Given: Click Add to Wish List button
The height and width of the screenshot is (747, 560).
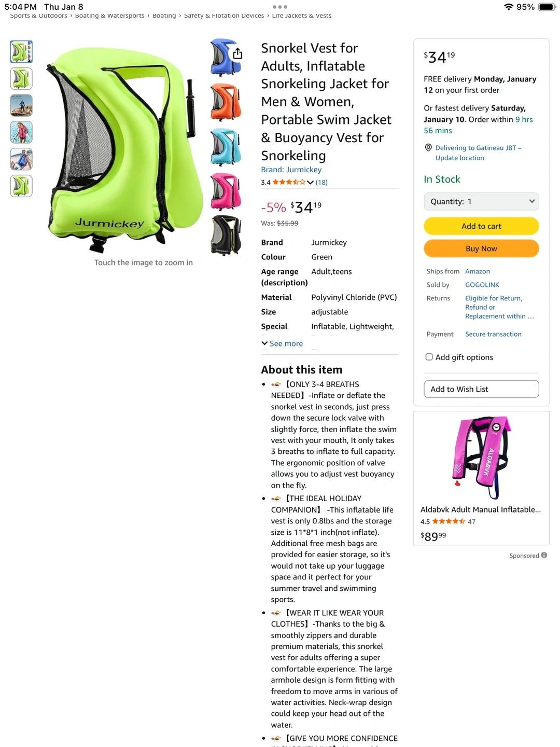Looking at the screenshot, I should (x=481, y=389).
